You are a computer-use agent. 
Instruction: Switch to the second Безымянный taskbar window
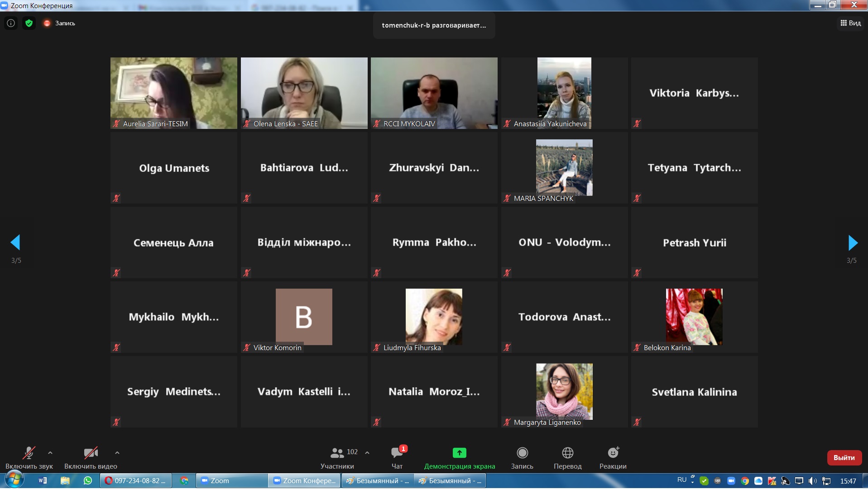click(450, 480)
